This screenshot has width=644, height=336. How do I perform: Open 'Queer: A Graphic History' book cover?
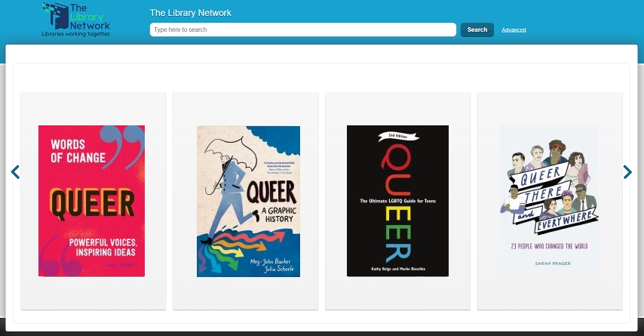click(x=249, y=201)
